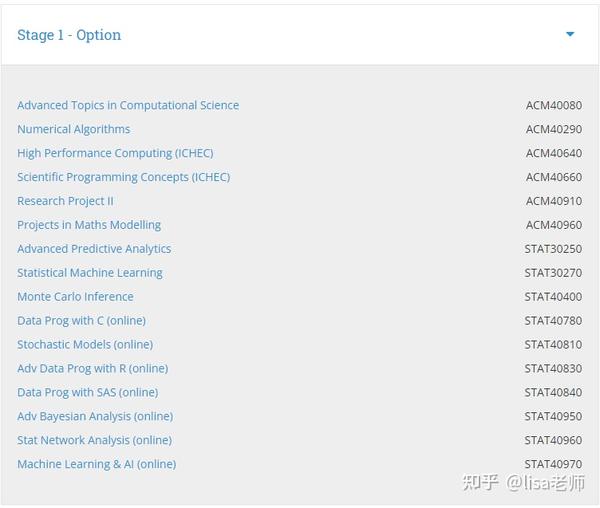
Task: Click the Stage 1 - Option heading
Action: [x=69, y=35]
